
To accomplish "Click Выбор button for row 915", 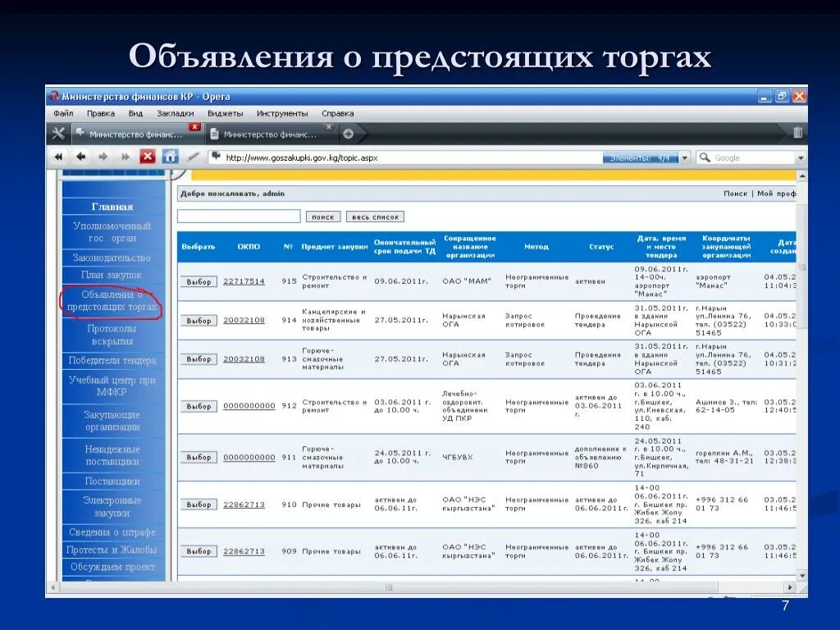I will [199, 282].
